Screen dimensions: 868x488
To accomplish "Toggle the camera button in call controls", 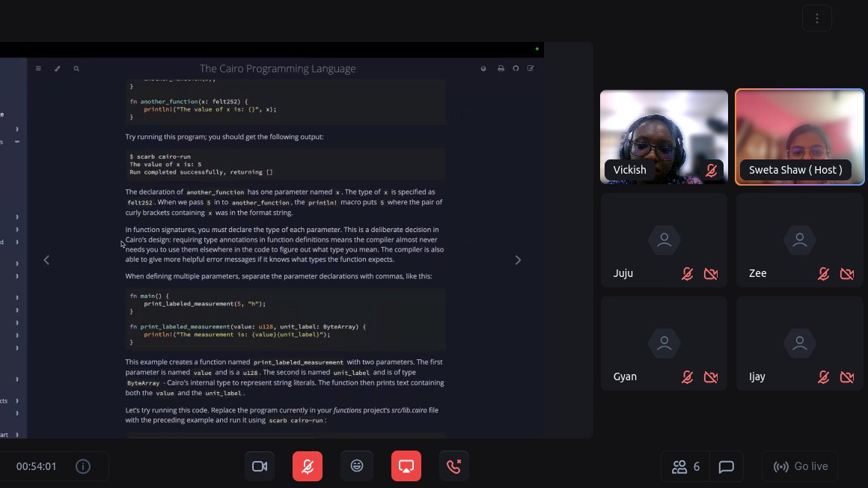I will point(260,466).
